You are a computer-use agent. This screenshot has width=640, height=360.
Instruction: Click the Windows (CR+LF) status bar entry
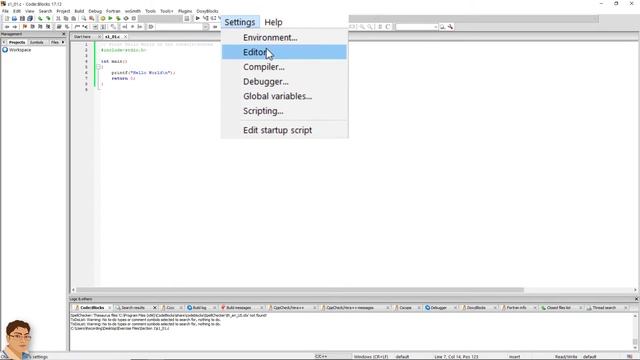371,357
